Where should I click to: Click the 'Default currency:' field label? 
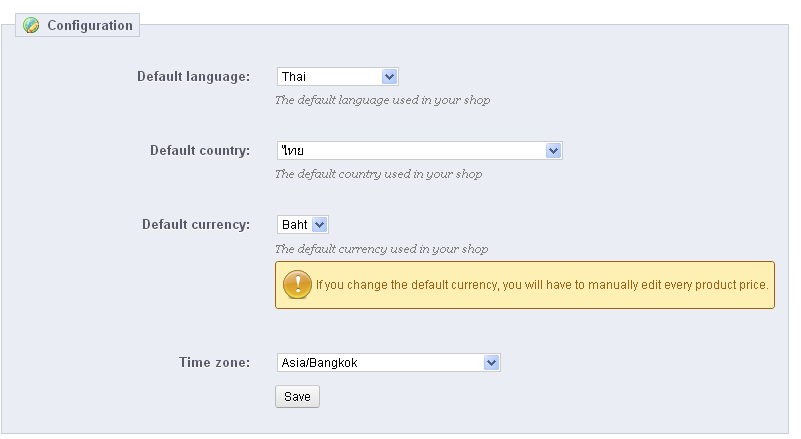pyautogui.click(x=195, y=224)
